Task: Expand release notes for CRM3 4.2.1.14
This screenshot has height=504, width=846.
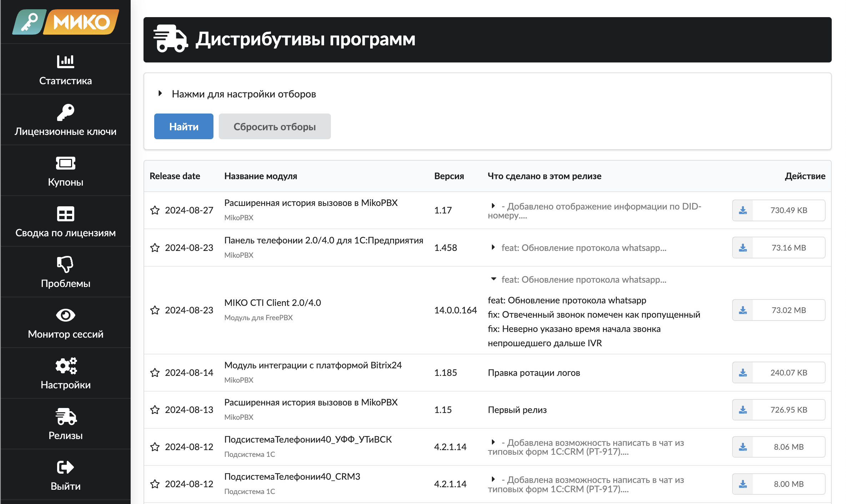Action: tap(493, 479)
